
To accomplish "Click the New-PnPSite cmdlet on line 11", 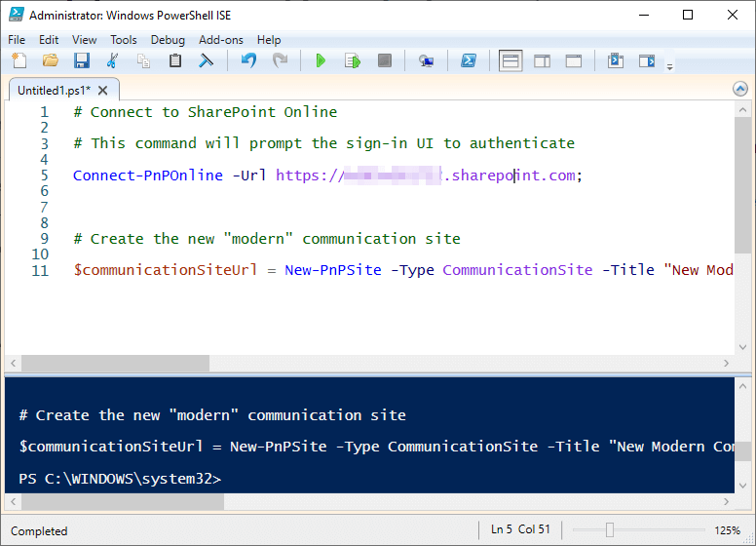I will 332,270.
